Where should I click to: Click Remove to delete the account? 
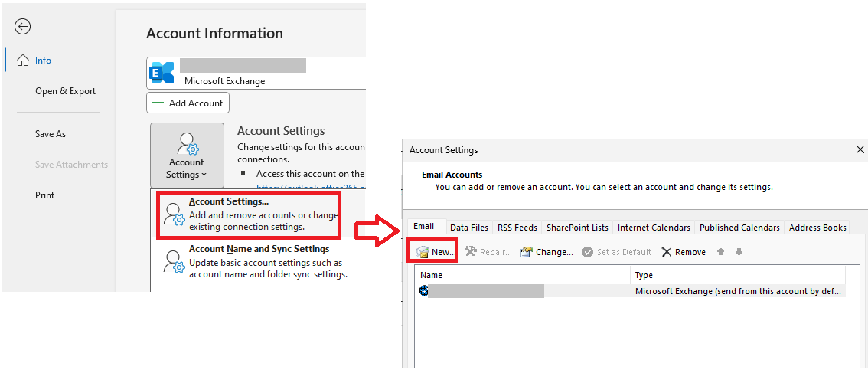(x=684, y=252)
